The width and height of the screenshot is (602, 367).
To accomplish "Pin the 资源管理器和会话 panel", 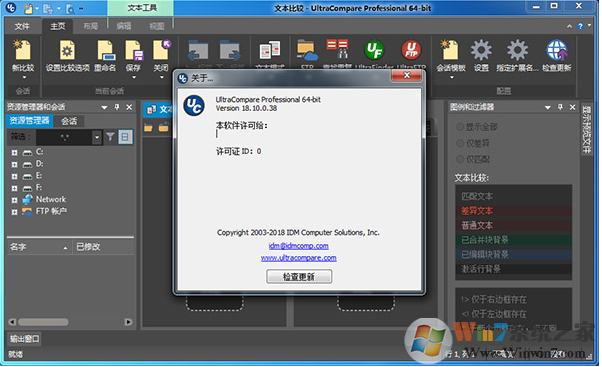I will (x=117, y=107).
